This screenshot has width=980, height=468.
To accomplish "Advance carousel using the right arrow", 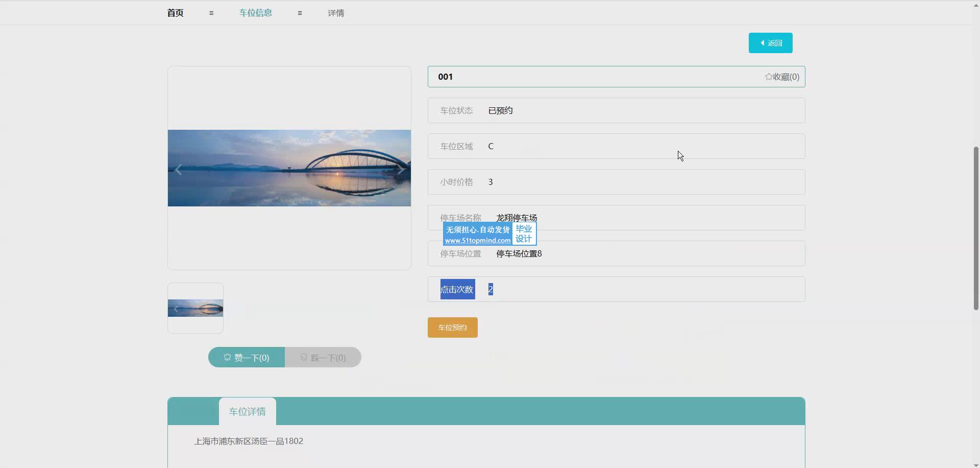I will (x=401, y=170).
